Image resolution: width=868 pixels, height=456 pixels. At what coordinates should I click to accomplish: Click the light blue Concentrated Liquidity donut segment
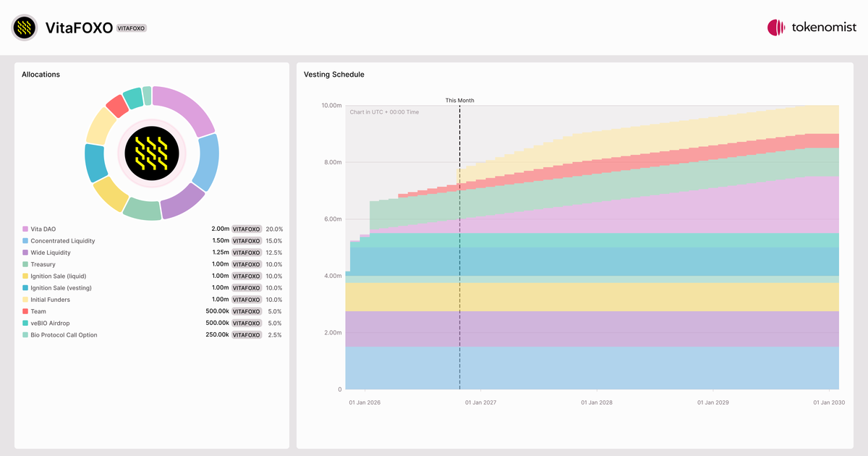208,162
